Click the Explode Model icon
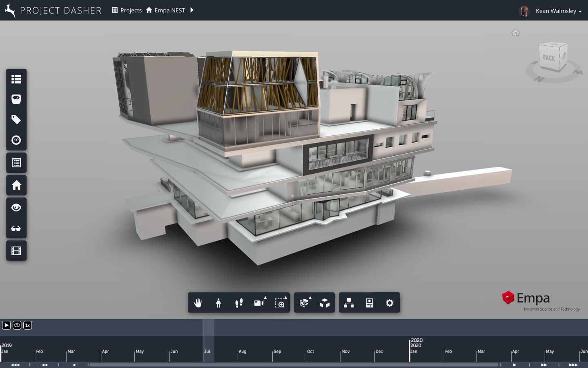 pyautogui.click(x=325, y=303)
